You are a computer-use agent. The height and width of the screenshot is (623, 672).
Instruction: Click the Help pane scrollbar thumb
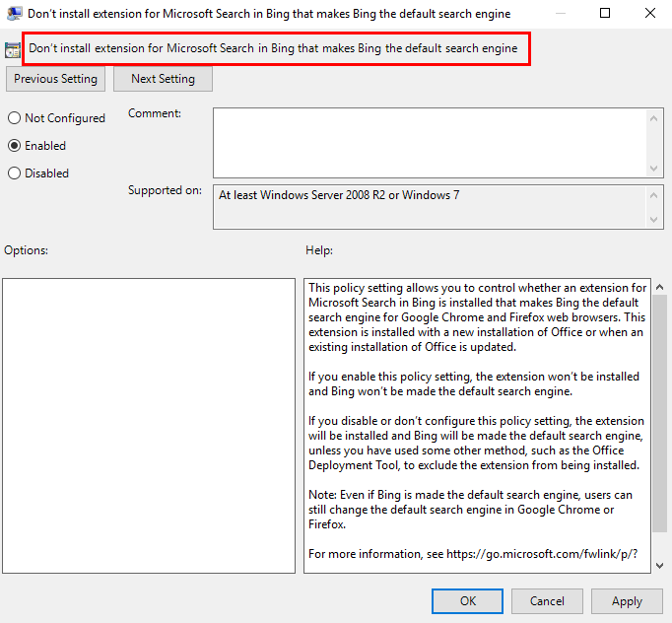660,414
